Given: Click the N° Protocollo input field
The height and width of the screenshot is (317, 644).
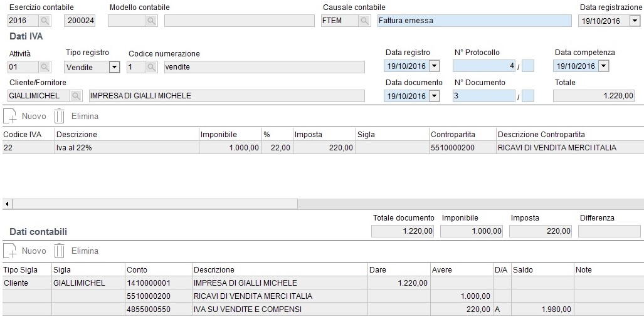Looking at the screenshot, I should click(484, 66).
